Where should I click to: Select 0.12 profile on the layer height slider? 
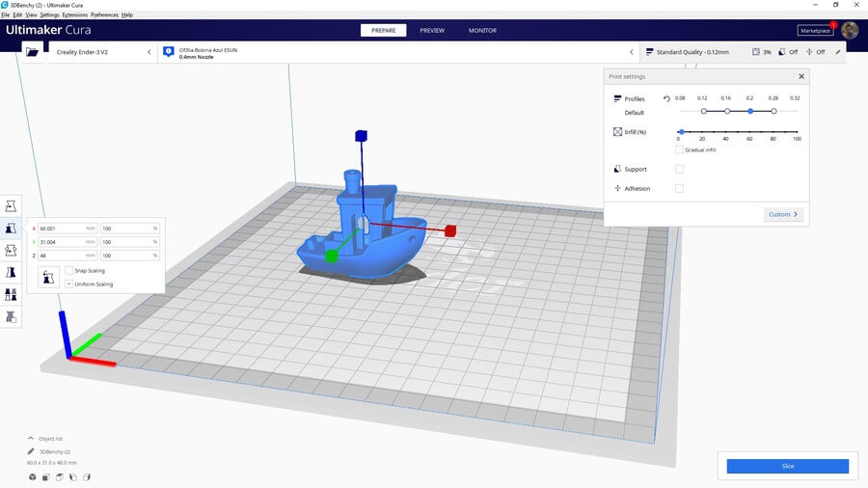click(x=704, y=111)
